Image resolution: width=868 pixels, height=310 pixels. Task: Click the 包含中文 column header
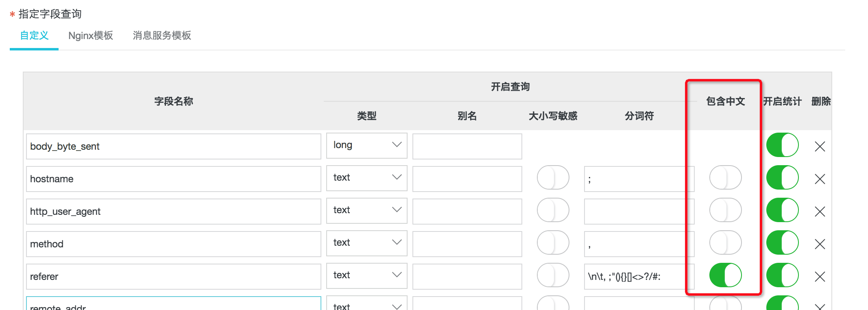[x=726, y=101]
